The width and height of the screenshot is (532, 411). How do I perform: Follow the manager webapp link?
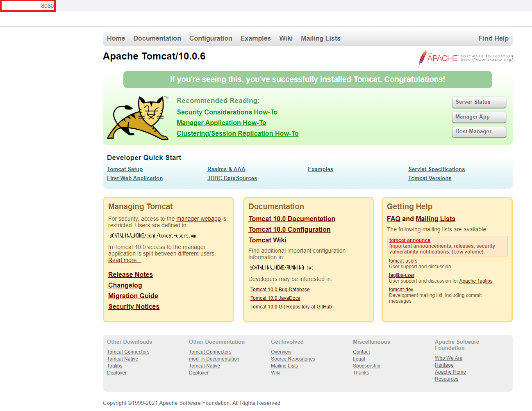[198, 219]
